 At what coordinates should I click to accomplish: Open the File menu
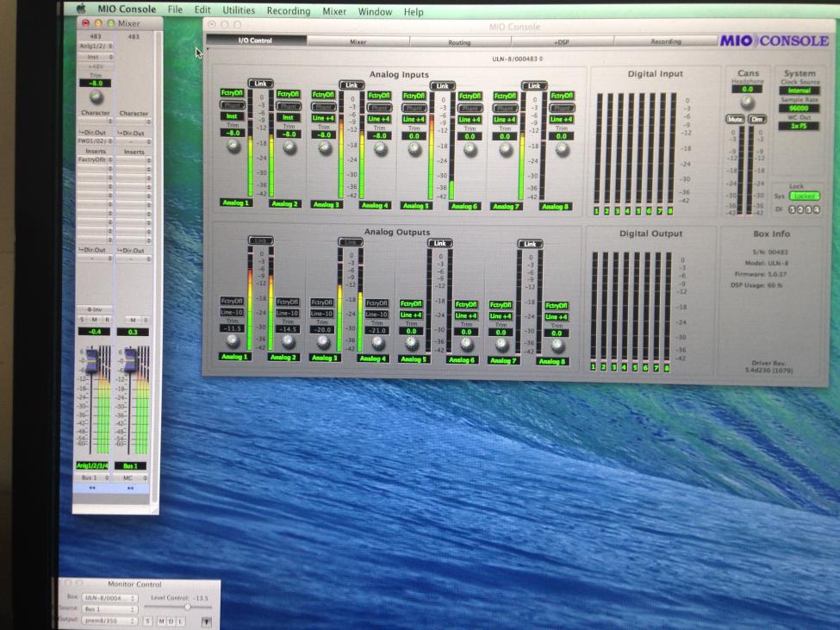[175, 9]
